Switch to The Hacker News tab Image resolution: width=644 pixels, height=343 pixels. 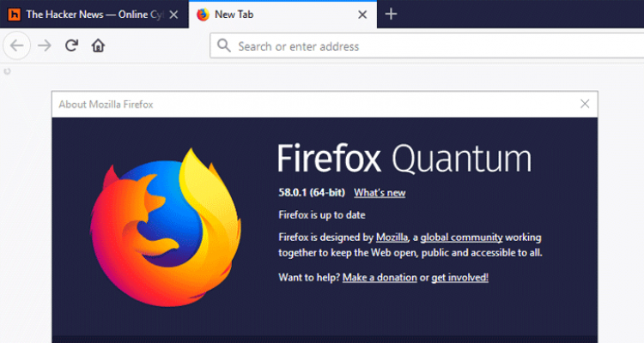(x=94, y=15)
